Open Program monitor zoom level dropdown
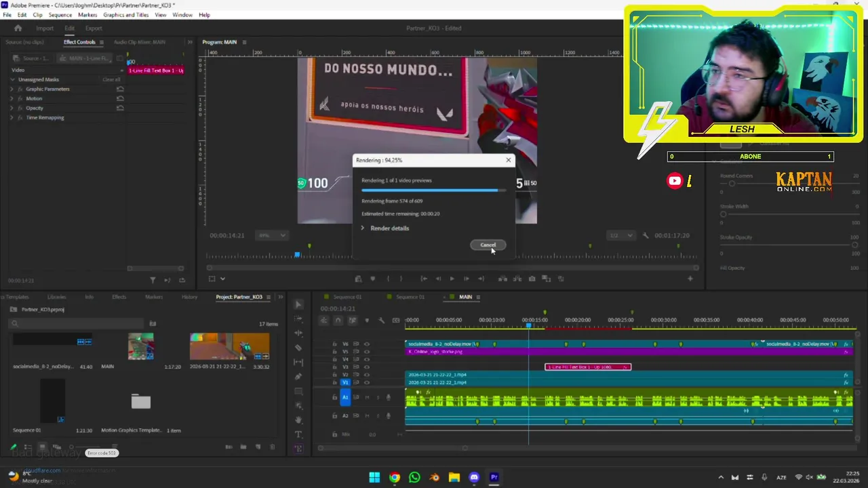This screenshot has height=488, width=868. click(272, 235)
